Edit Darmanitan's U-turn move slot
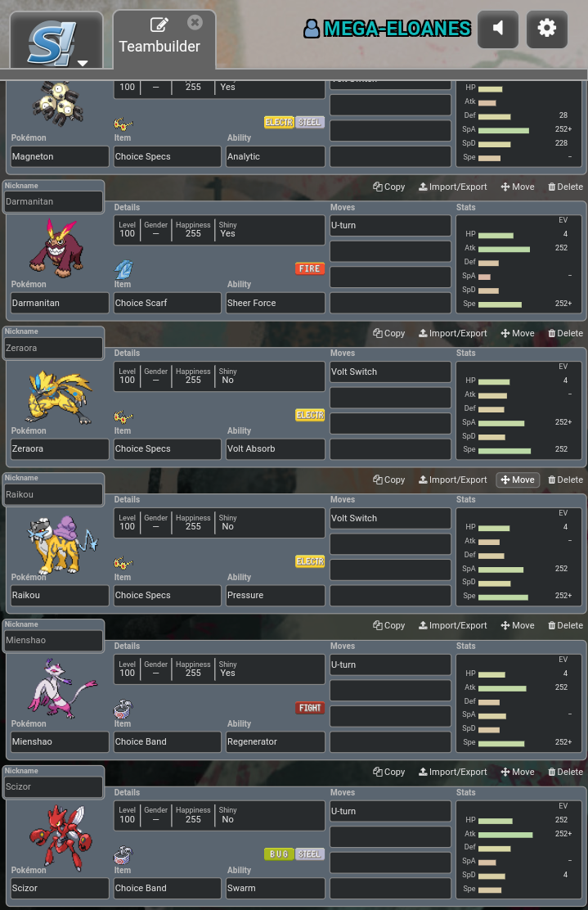588x910 pixels. 390,226
